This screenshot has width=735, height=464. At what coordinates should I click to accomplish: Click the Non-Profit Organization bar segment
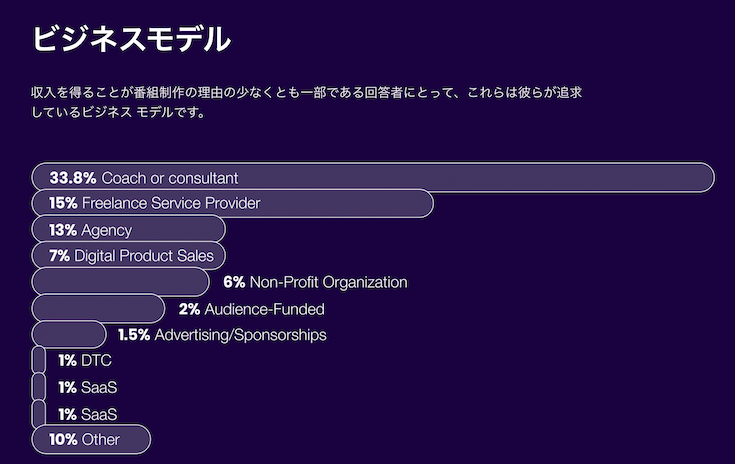point(120,282)
